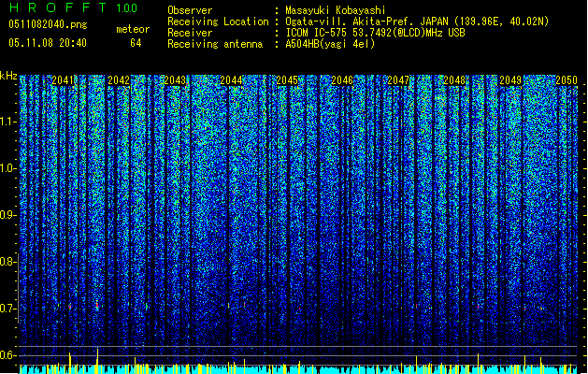Select the antenna value A504HB(yagi 4el)

tap(330, 44)
